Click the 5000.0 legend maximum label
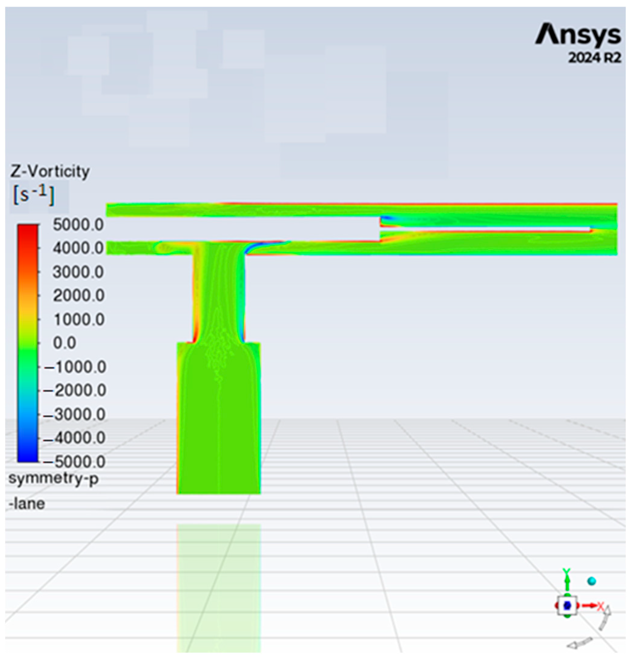Viewport: 635px width, 672px height. click(x=78, y=225)
